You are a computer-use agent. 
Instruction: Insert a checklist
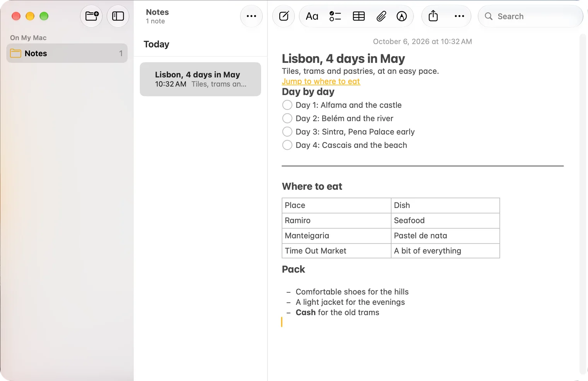(335, 16)
